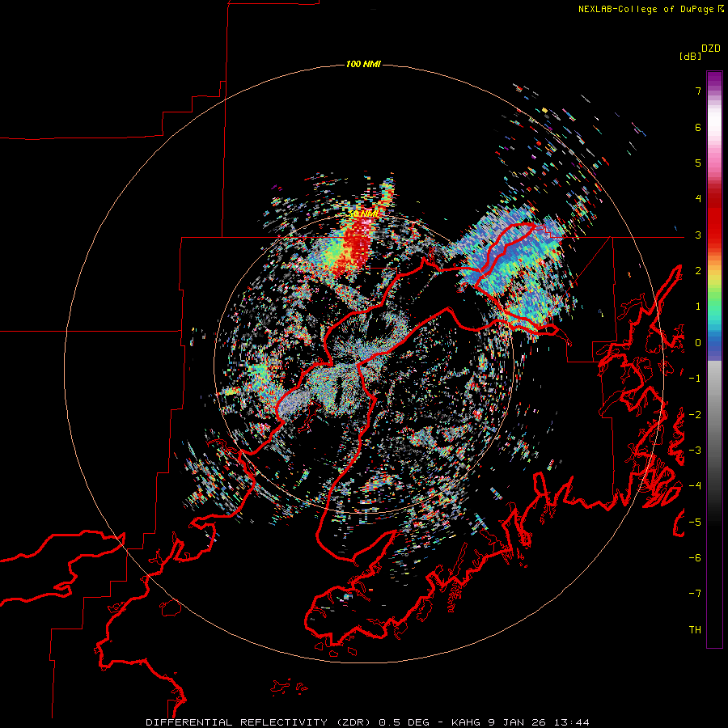Click the DZD legend title
The width and height of the screenshot is (728, 728).
click(711, 49)
